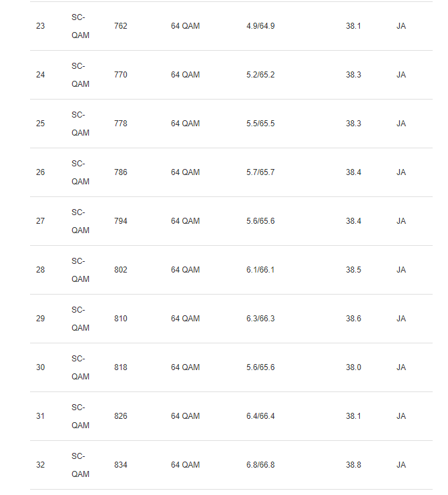
Task: Select the 38.5 SNR value
Action: [353, 270]
